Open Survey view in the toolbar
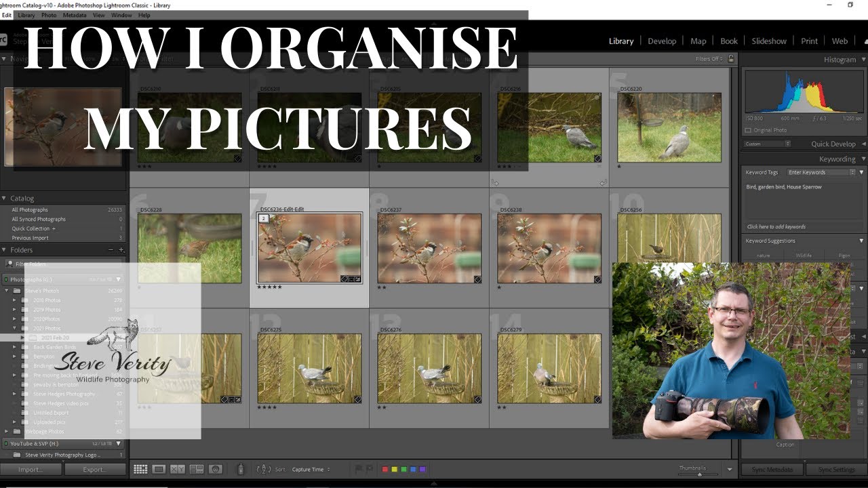This screenshot has width=868, height=488. (197, 469)
